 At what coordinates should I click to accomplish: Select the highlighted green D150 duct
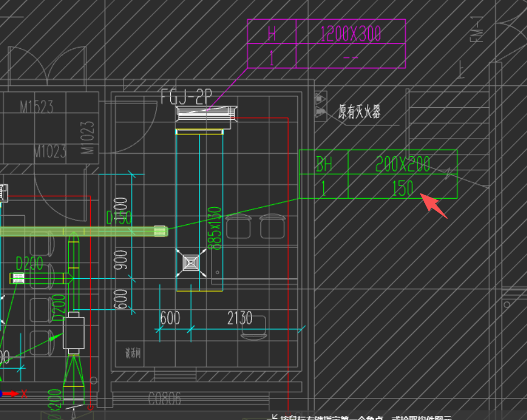tap(83, 232)
